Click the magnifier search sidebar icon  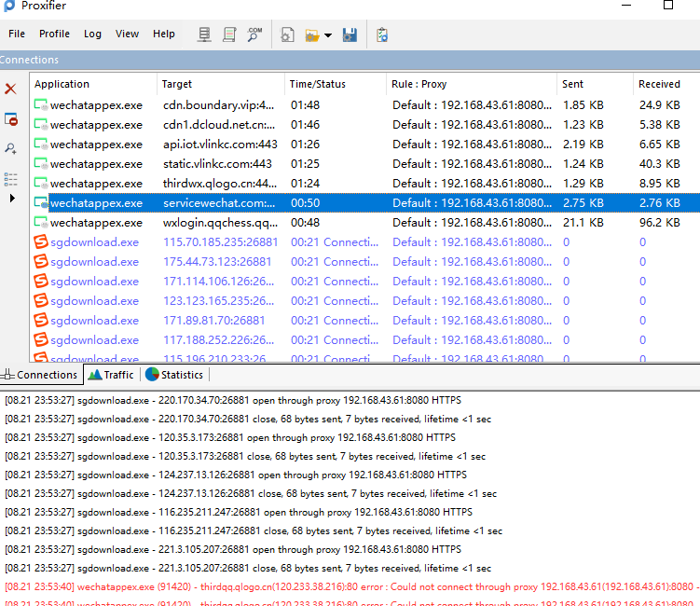(10, 148)
